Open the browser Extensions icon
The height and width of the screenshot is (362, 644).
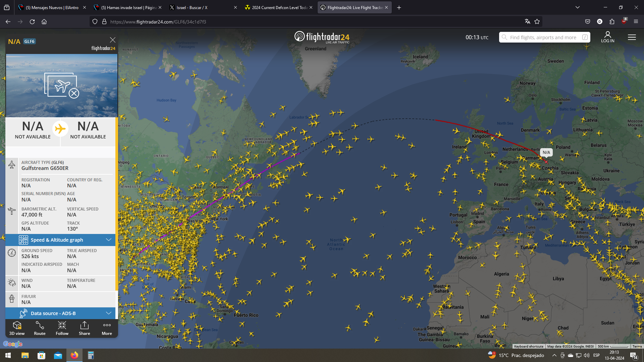[x=612, y=21]
